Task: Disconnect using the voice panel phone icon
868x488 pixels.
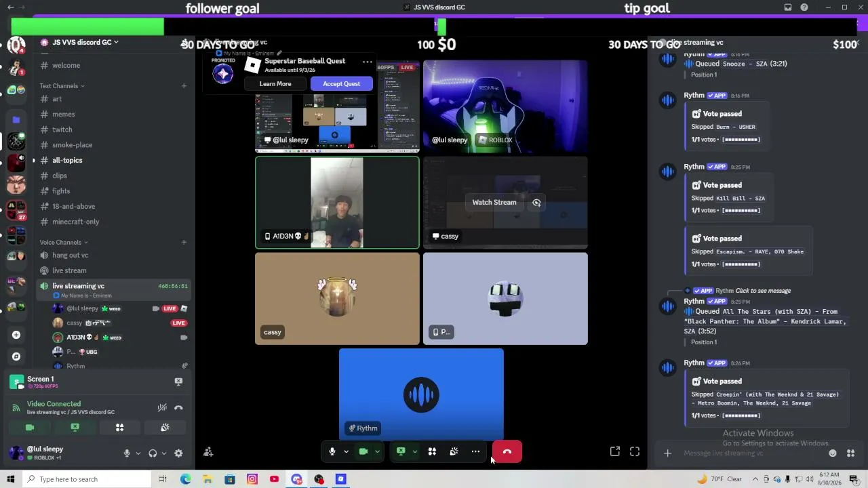Action: pyautogui.click(x=178, y=407)
